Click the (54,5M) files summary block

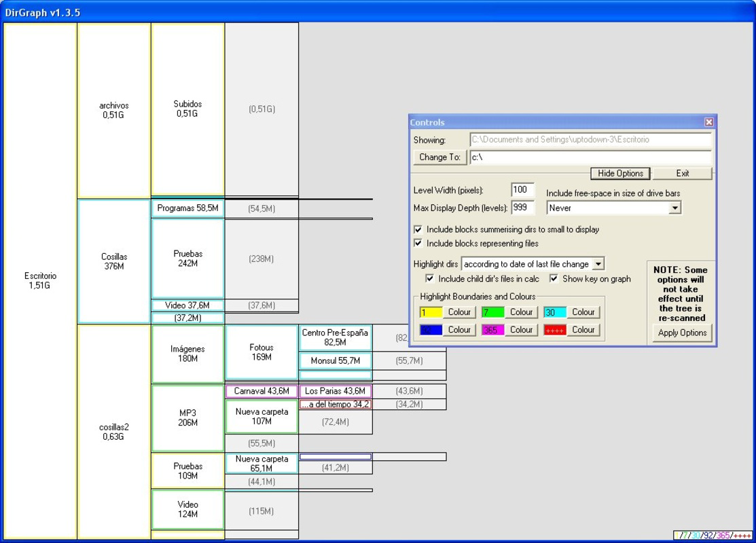pyautogui.click(x=262, y=208)
